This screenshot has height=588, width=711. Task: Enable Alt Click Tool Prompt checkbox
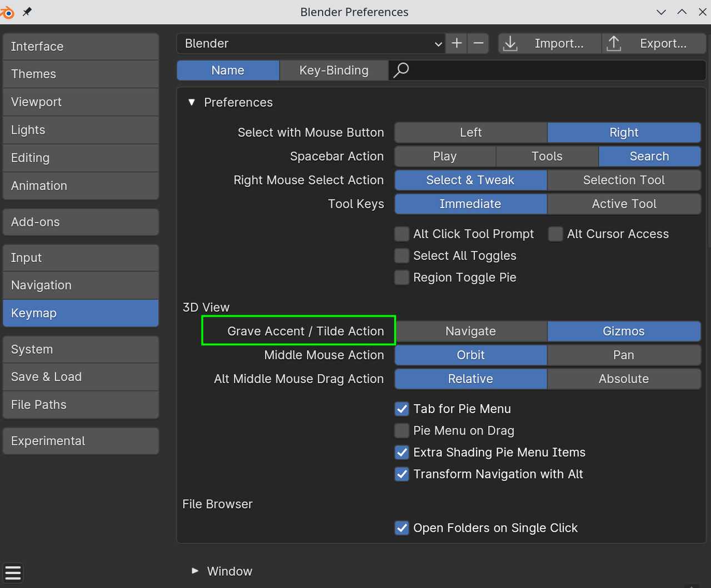pyautogui.click(x=402, y=234)
